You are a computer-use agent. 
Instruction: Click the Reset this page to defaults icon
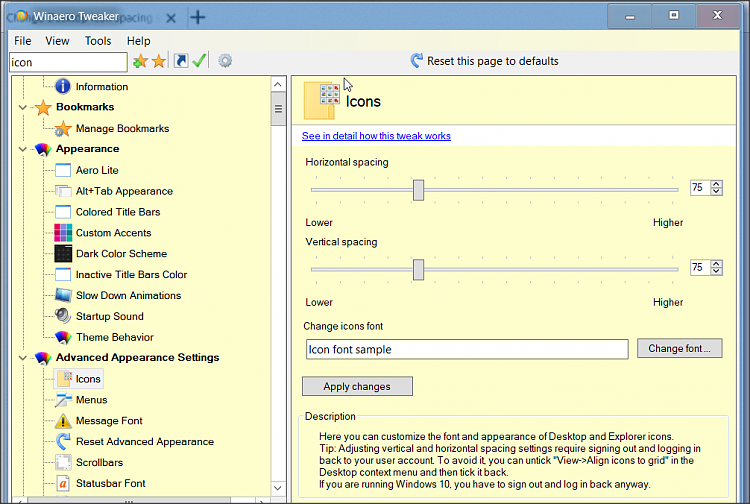[417, 61]
